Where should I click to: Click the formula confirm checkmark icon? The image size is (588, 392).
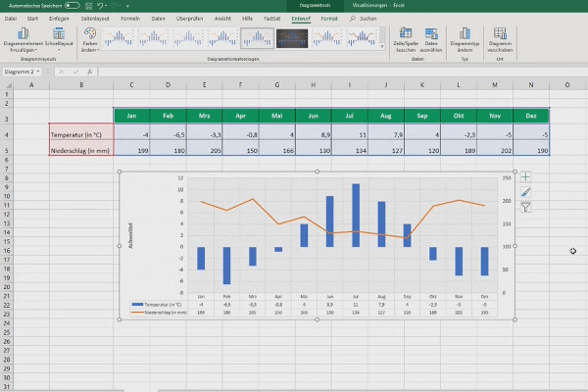point(75,72)
